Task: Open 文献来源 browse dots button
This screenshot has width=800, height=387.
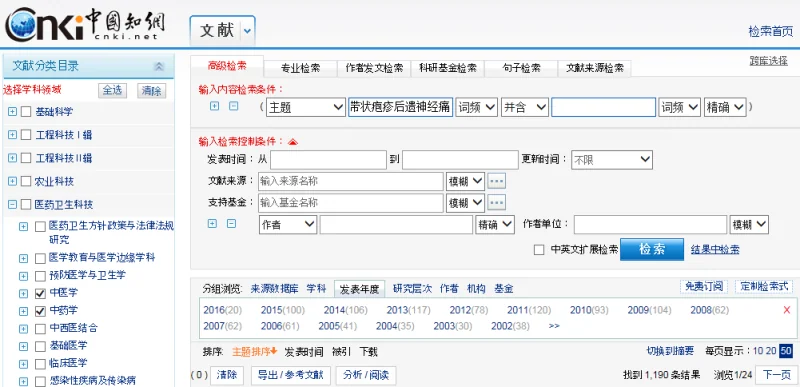Action: pos(496,181)
